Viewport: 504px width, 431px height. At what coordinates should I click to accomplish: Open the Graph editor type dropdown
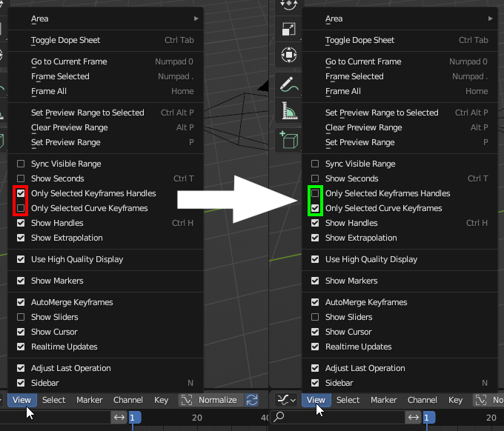pos(286,400)
